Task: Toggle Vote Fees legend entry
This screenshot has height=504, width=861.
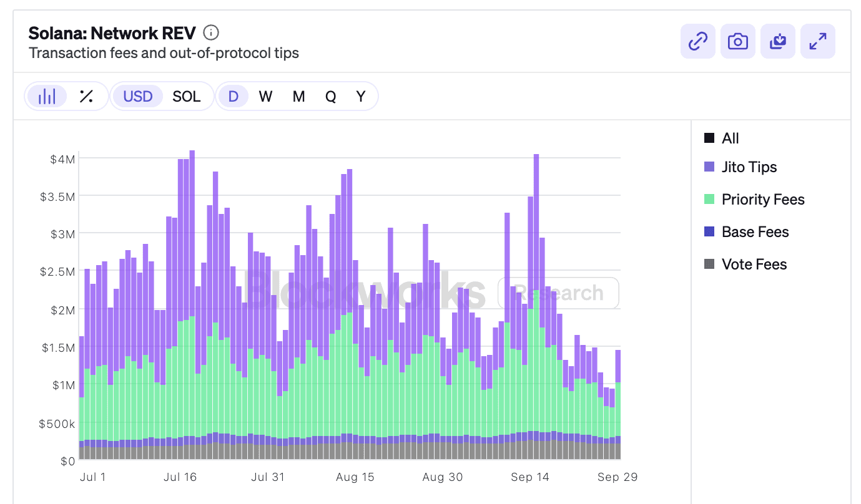Action: pos(745,264)
